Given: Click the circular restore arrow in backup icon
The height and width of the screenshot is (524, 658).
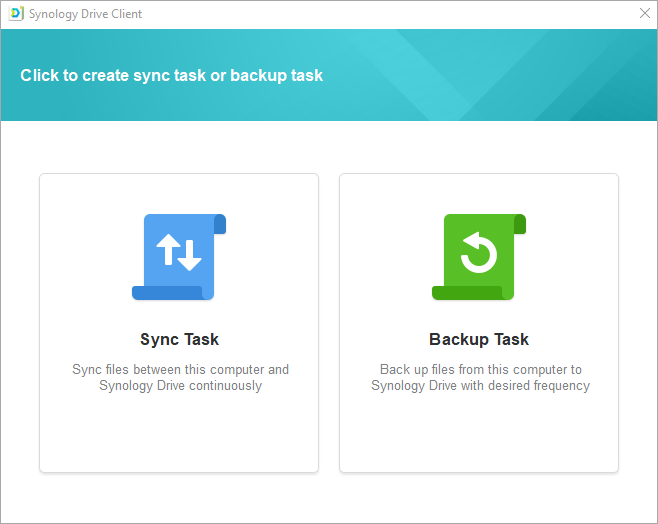Looking at the screenshot, I should click(x=479, y=254).
